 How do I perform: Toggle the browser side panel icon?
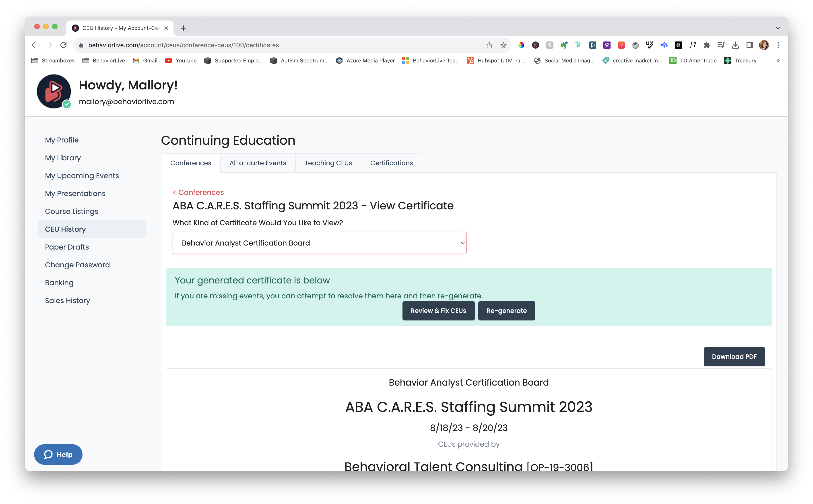coord(750,45)
